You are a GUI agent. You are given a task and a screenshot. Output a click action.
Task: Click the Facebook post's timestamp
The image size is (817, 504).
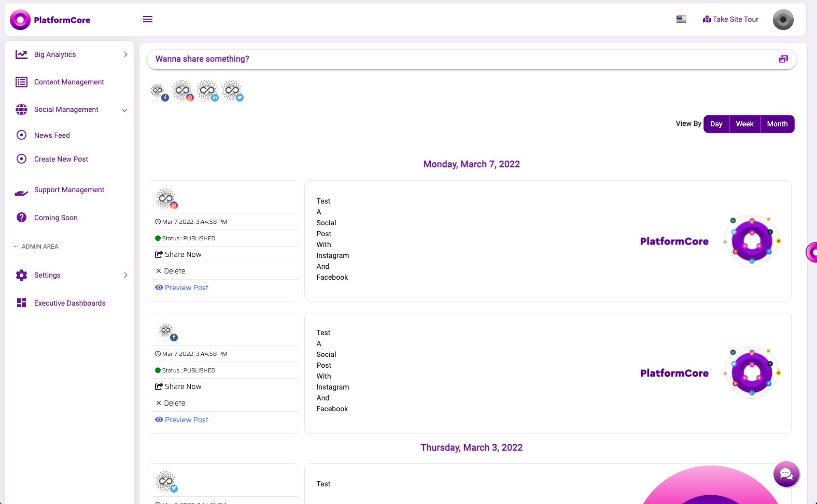(191, 354)
